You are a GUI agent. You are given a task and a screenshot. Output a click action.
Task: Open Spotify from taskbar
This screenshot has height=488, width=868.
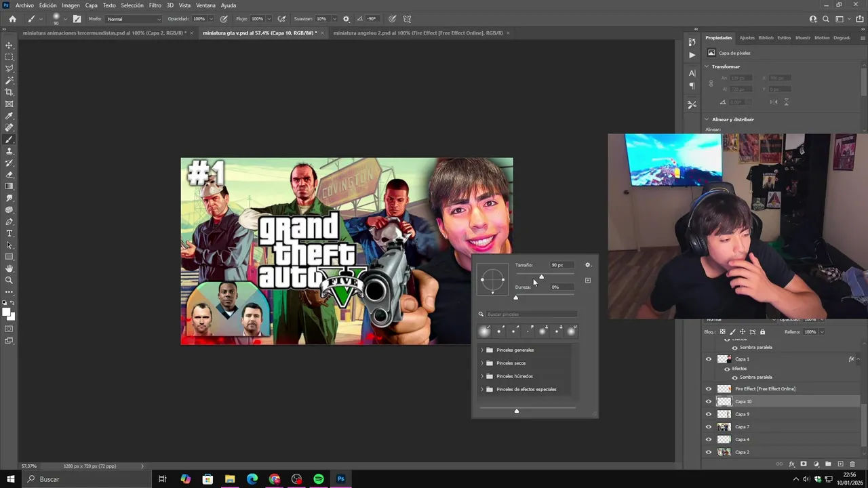pyautogui.click(x=319, y=479)
